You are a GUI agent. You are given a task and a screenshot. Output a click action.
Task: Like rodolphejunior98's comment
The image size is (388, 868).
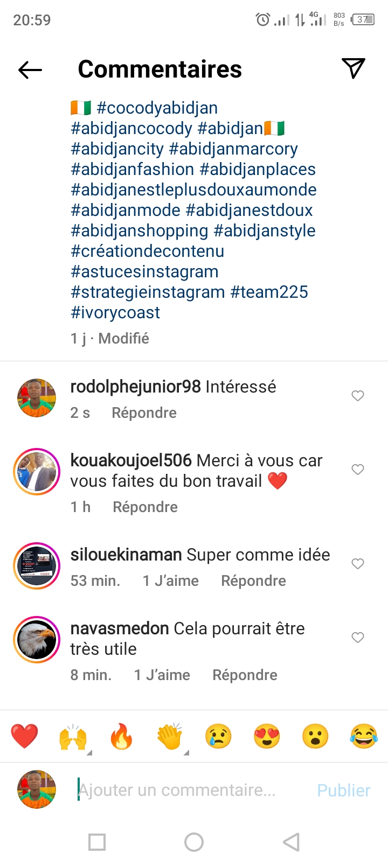click(358, 396)
